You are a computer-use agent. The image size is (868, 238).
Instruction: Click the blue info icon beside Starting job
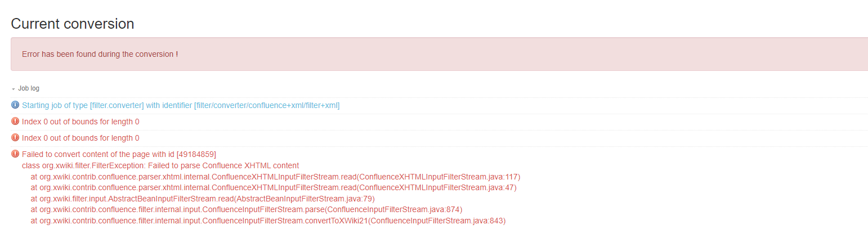pyautogui.click(x=15, y=105)
